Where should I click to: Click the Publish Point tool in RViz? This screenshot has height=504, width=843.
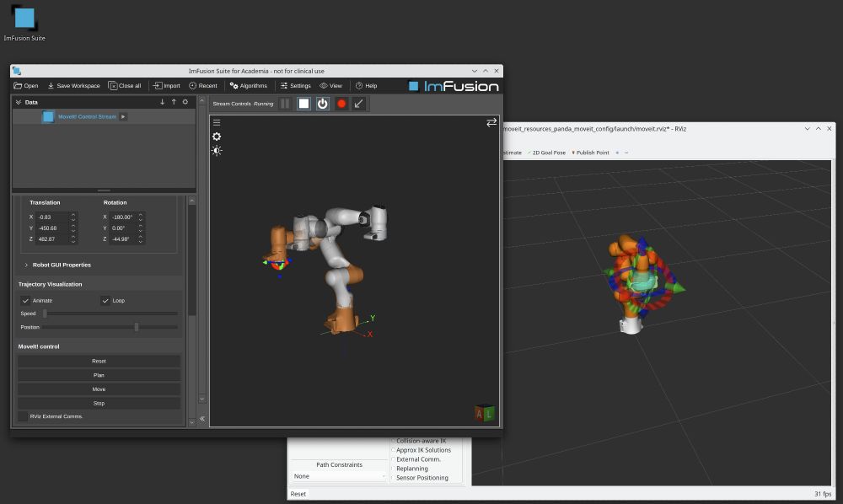tap(590, 153)
